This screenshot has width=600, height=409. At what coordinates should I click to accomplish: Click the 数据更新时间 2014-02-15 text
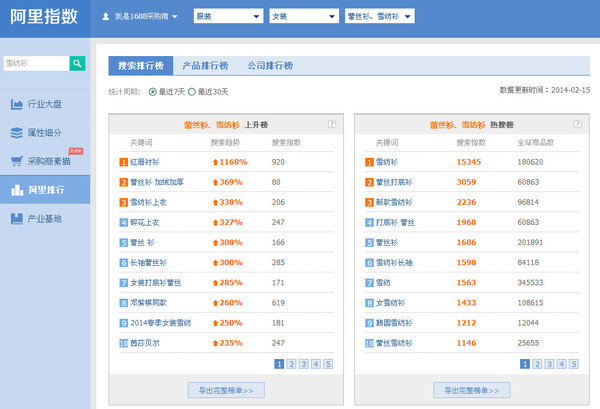coord(545,90)
